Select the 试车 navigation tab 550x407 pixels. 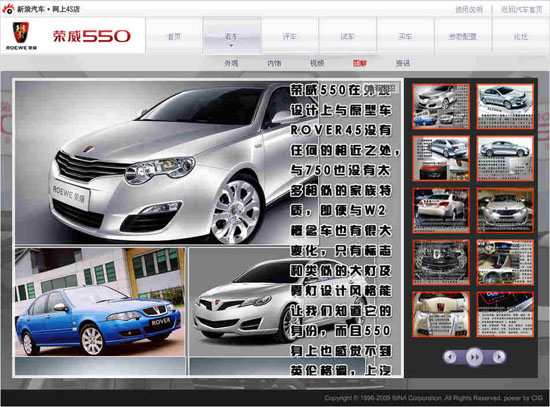347,36
